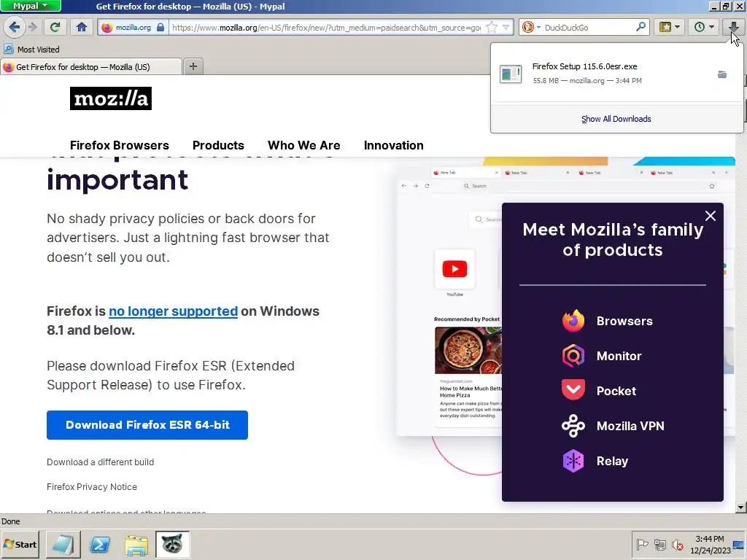Open the Windows Start menu

(20, 544)
